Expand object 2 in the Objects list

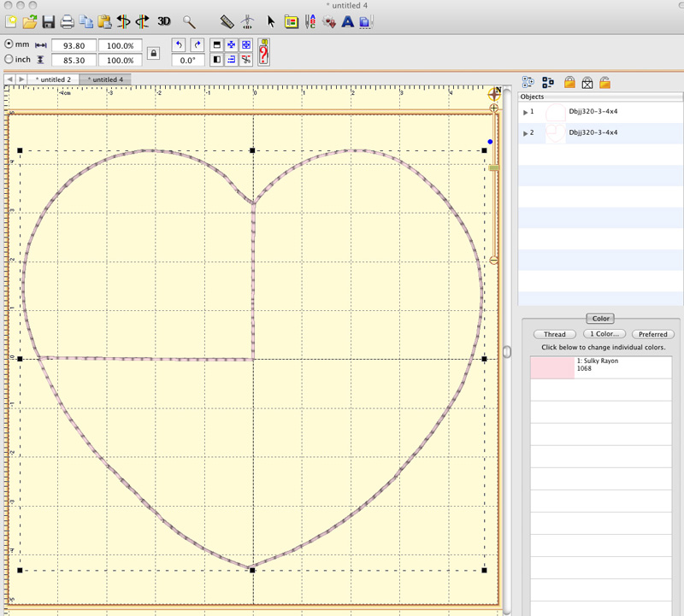click(x=525, y=133)
